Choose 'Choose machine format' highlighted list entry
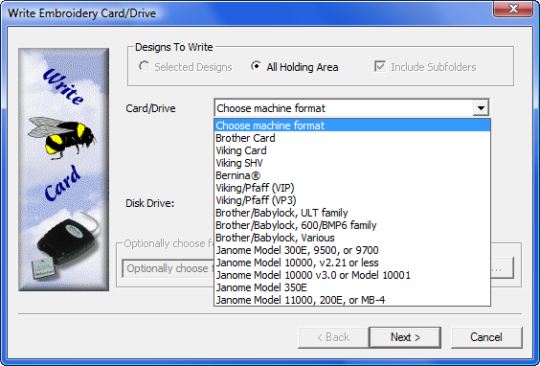540x366 pixels. pos(352,125)
